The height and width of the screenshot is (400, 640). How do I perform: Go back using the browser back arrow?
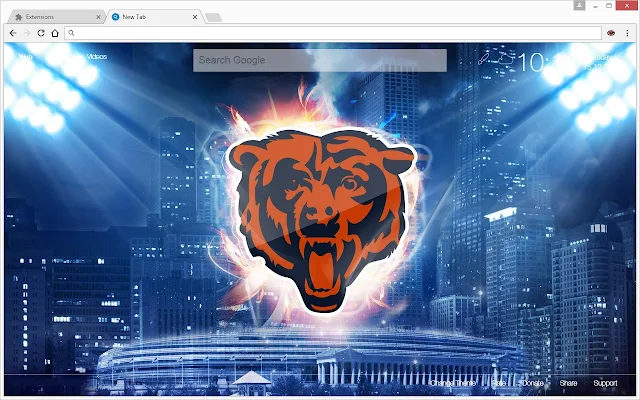[13, 33]
